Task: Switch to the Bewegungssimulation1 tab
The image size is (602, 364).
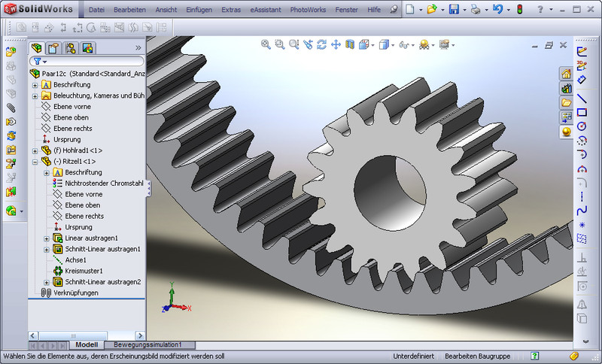Action: pyautogui.click(x=148, y=344)
